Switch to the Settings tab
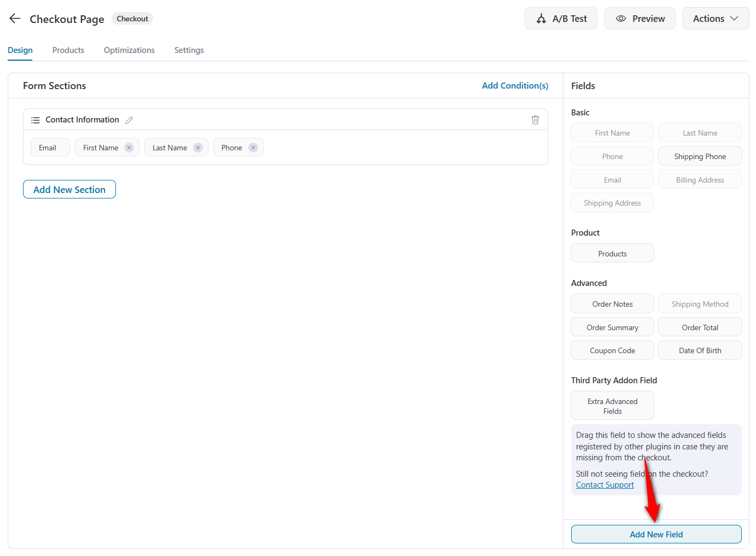The width and height of the screenshot is (756, 556). pyautogui.click(x=189, y=50)
